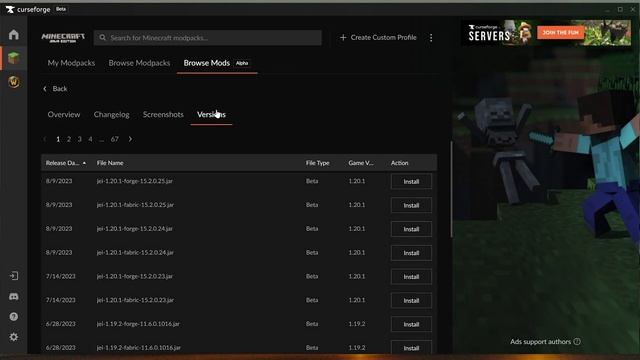Open the CurseForge home icon in sidebar
This screenshot has height=360, width=640.
click(14, 35)
